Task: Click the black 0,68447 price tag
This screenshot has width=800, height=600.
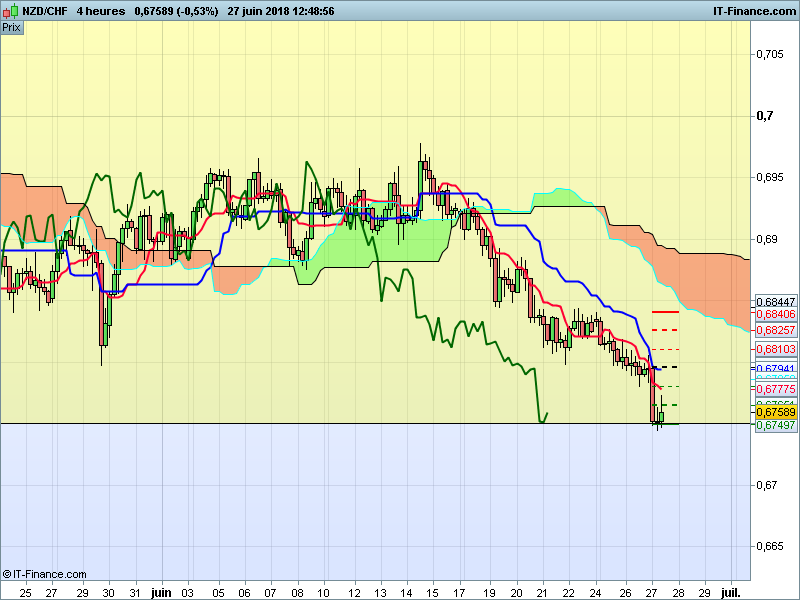Action: (776, 302)
